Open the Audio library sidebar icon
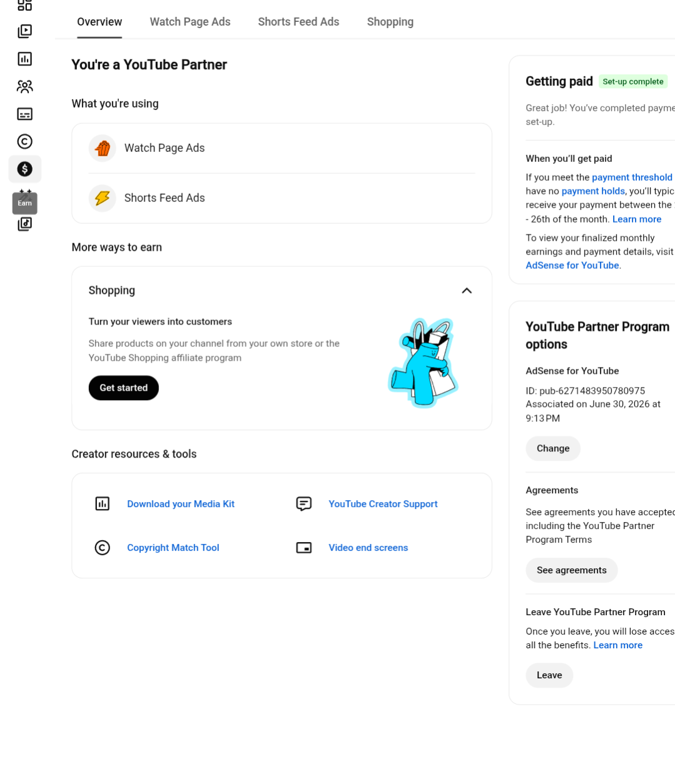Image resolution: width=675 pixels, height=784 pixels. tap(24, 224)
